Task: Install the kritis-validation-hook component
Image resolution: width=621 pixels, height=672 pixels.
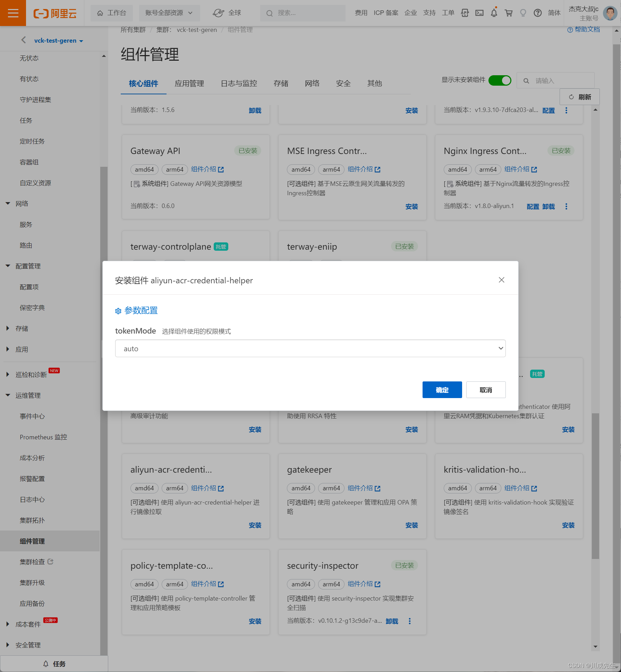Action: click(x=568, y=525)
